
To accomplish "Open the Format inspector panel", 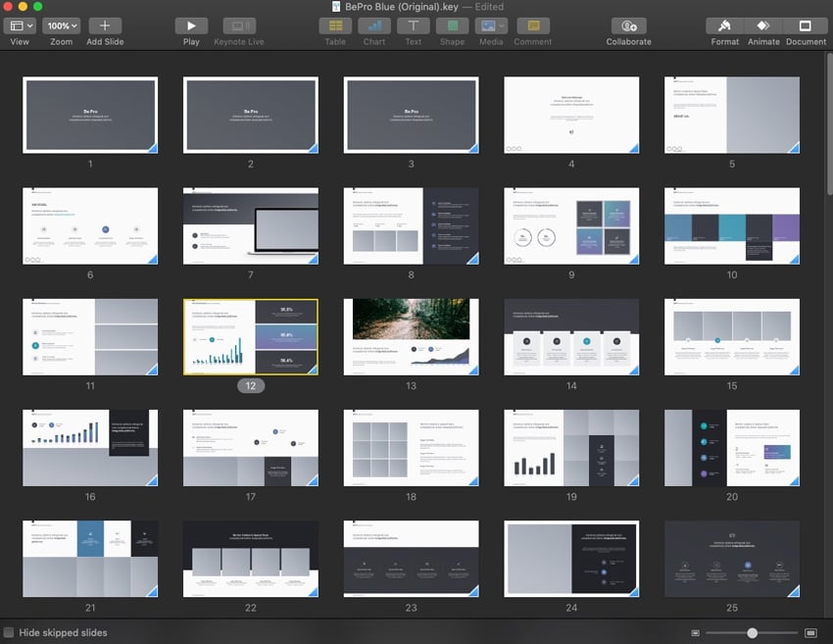I will [724, 26].
